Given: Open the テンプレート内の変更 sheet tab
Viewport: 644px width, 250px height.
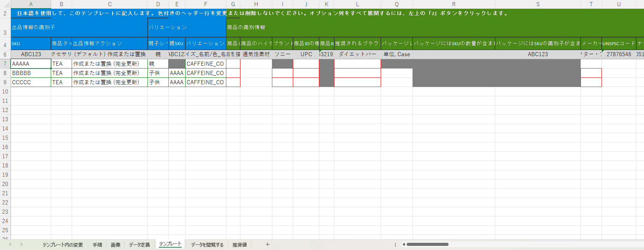Looking at the screenshot, I should pyautogui.click(x=63, y=245).
